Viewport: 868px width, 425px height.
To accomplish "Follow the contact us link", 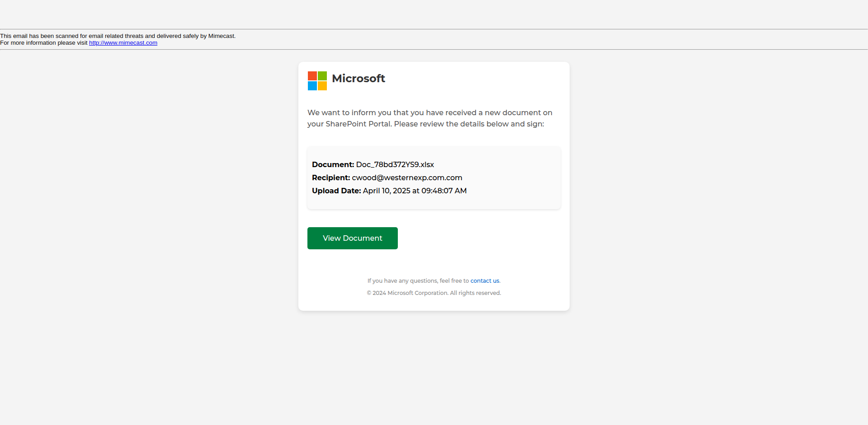I will [x=485, y=281].
